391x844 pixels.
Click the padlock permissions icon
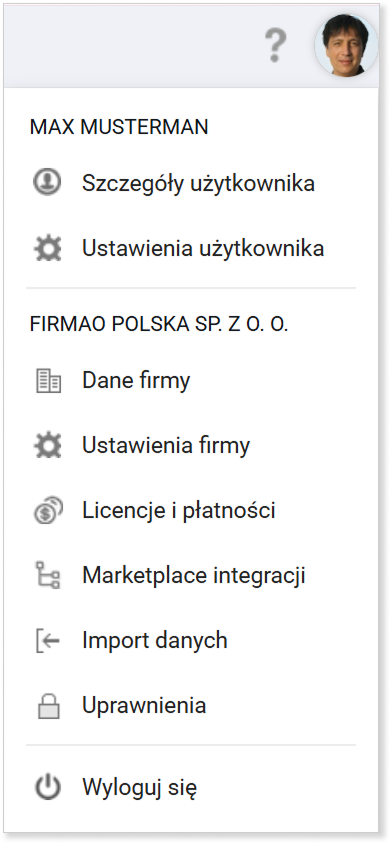48,706
